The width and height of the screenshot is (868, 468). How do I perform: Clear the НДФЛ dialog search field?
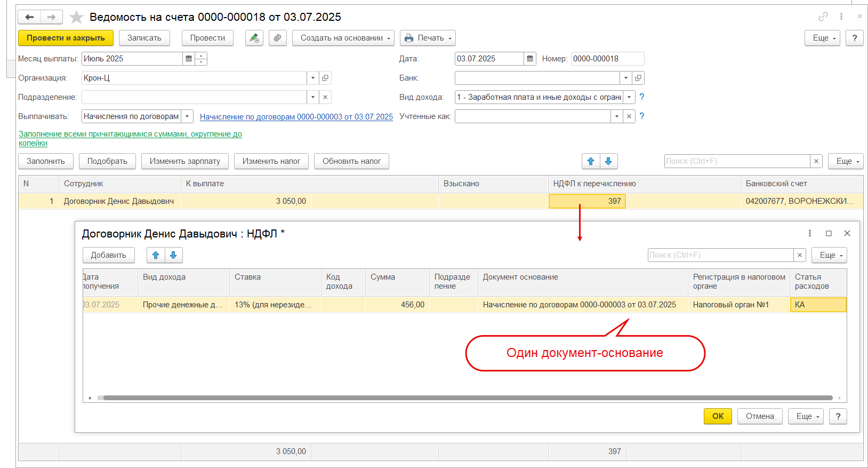click(x=800, y=255)
